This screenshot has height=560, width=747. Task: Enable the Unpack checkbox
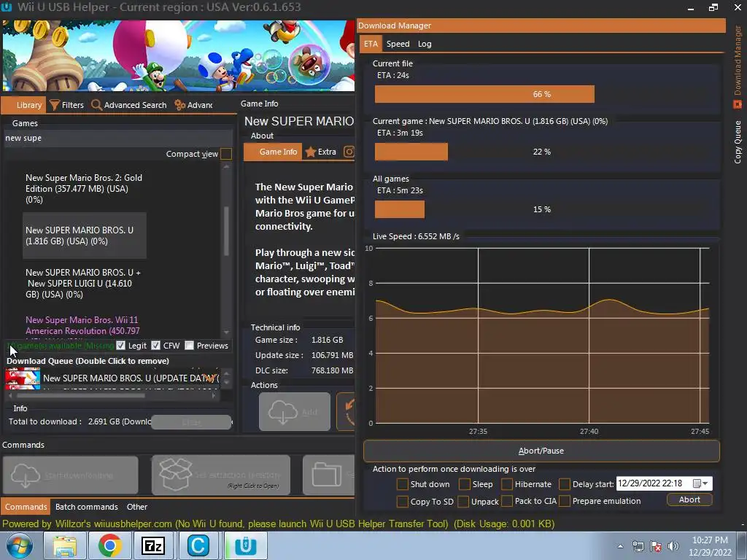(x=462, y=502)
